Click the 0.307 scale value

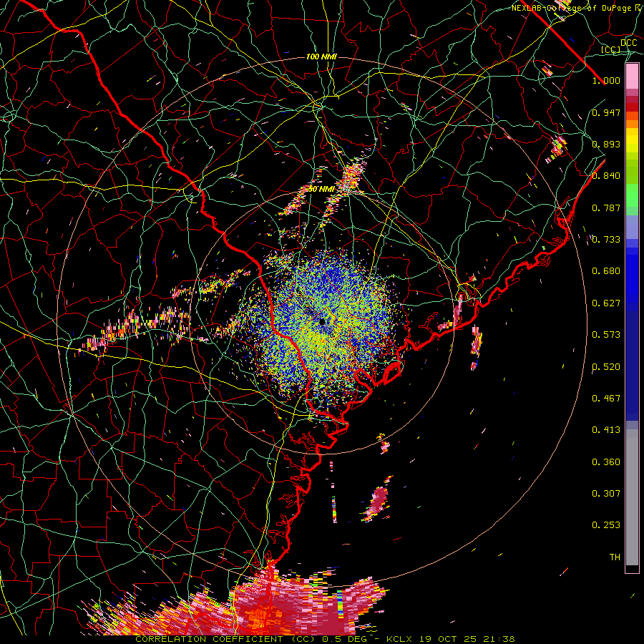(x=606, y=494)
